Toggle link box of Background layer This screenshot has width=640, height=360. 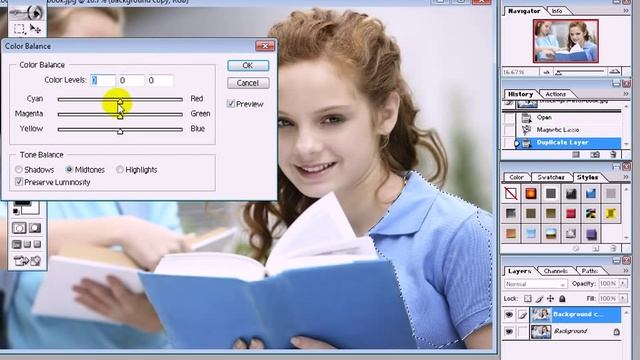(523, 331)
